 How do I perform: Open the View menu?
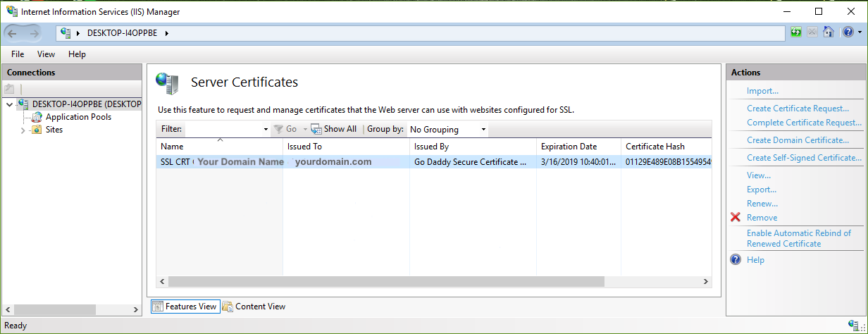pyautogui.click(x=46, y=54)
